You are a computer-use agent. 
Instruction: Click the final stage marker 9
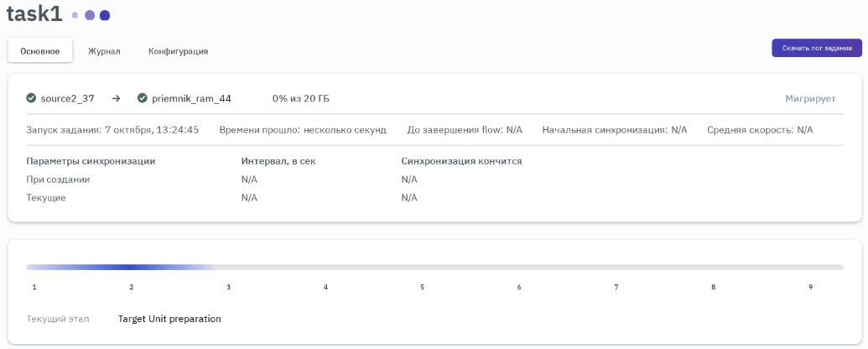pyautogui.click(x=810, y=287)
